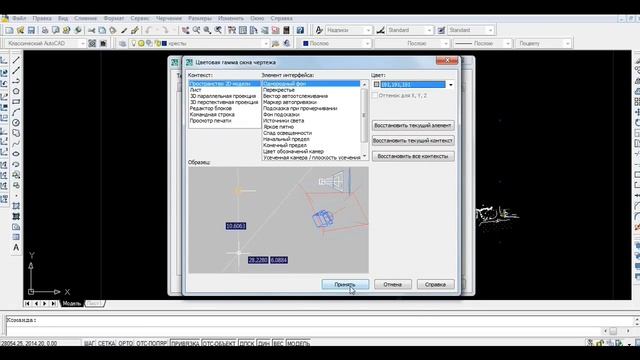Screen dimensions: 640x360
Task: Click the Справка button in the dialog
Action: pyautogui.click(x=436, y=284)
